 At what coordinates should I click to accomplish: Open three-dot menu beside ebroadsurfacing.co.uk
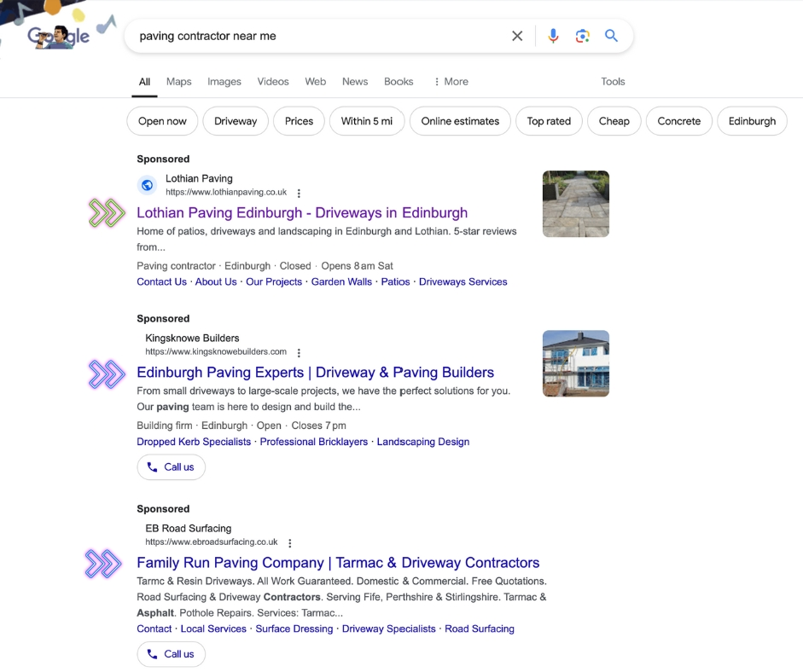coord(290,542)
